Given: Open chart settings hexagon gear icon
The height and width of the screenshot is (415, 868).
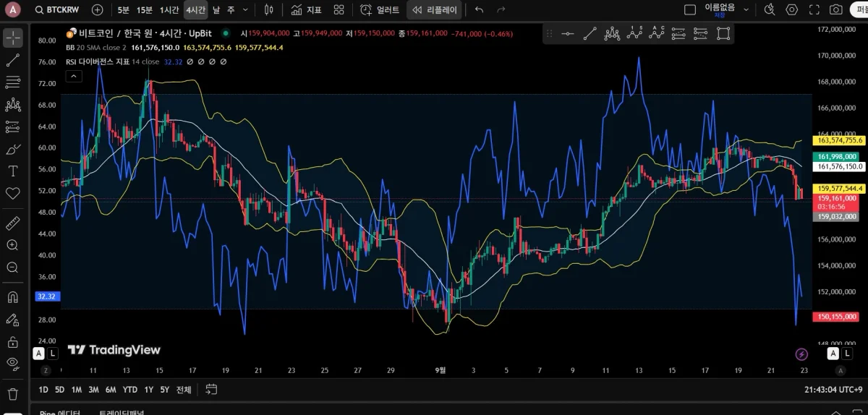Looking at the screenshot, I should pos(792,10).
